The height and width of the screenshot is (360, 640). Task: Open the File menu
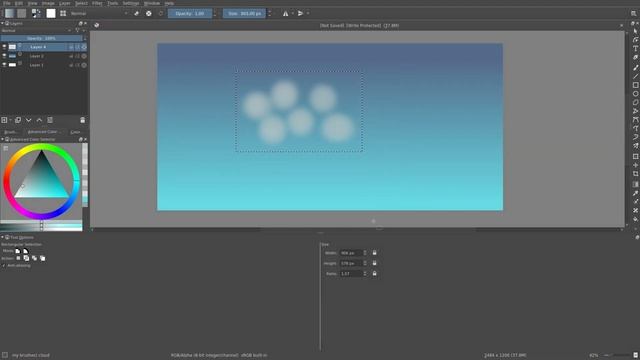(x=7, y=3)
